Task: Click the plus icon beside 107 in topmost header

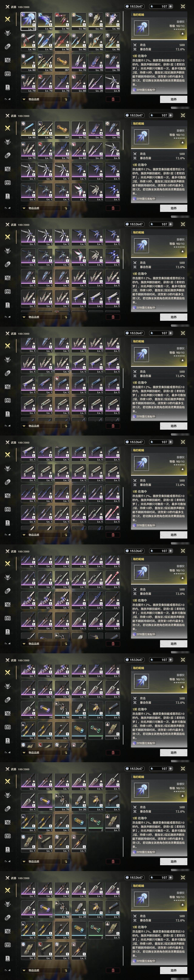Action: pos(170,7)
